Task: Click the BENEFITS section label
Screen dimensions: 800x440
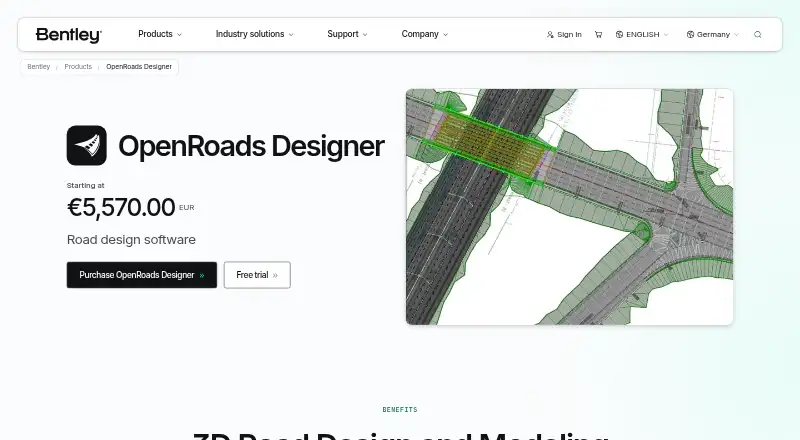Action: pyautogui.click(x=400, y=409)
